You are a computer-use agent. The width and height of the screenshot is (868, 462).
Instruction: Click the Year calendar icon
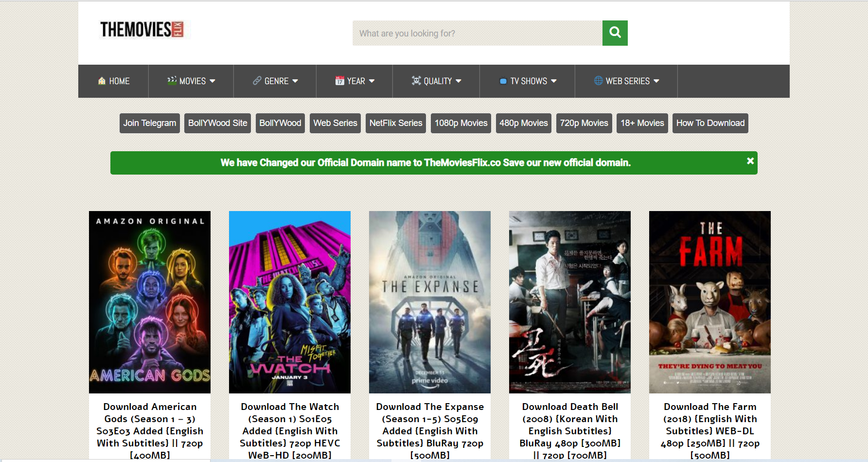pyautogui.click(x=339, y=81)
